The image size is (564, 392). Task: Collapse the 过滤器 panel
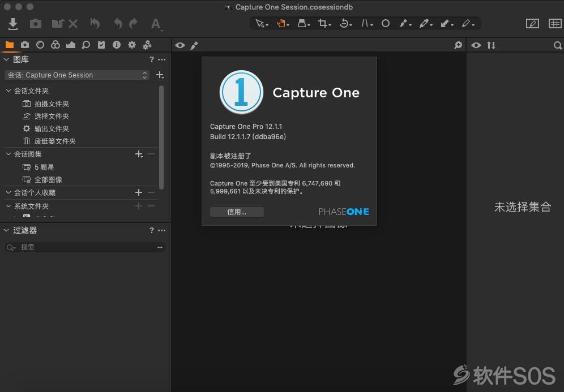[x=6, y=230]
